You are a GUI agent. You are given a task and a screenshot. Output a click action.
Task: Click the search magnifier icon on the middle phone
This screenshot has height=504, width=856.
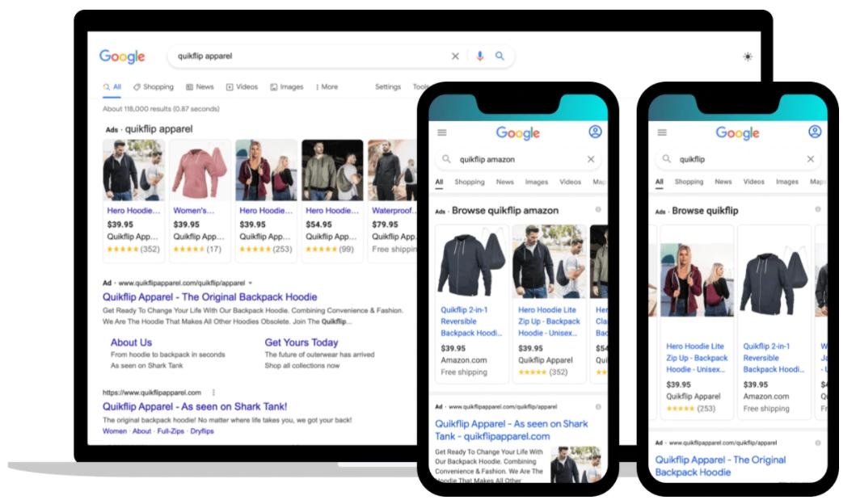click(446, 159)
